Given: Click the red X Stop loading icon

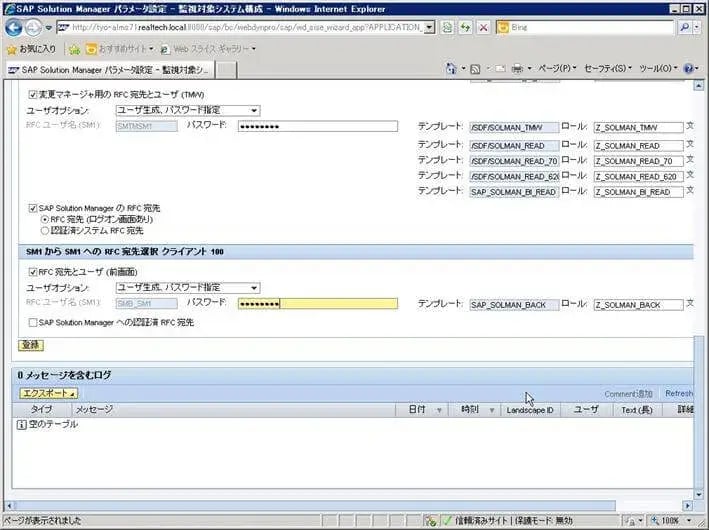Looking at the screenshot, I should (x=483, y=28).
